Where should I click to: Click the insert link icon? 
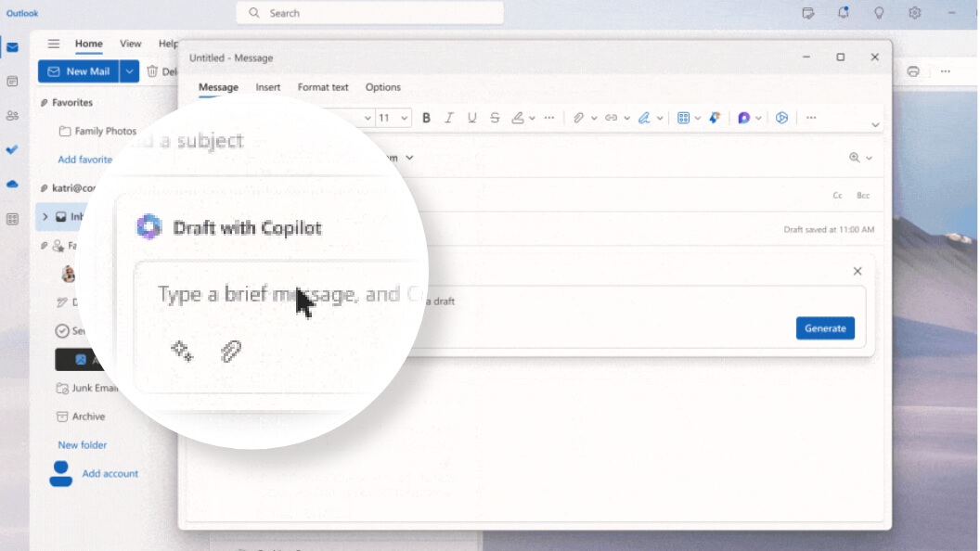611,118
